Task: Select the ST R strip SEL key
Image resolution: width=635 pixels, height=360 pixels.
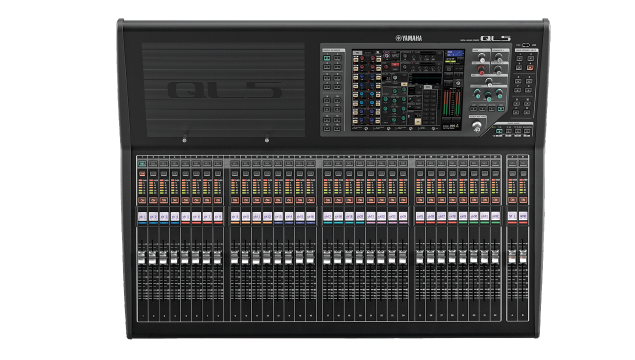Action: tap(523, 164)
